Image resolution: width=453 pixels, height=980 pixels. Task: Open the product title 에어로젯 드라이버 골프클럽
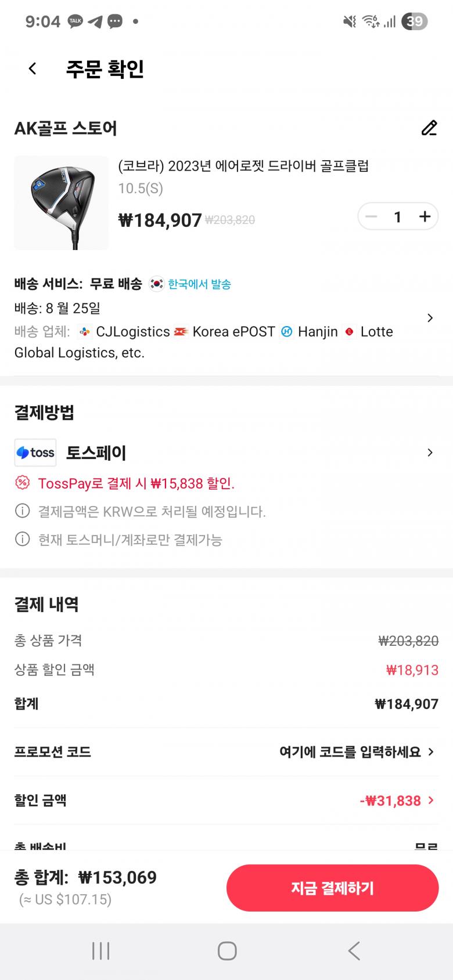click(243, 166)
